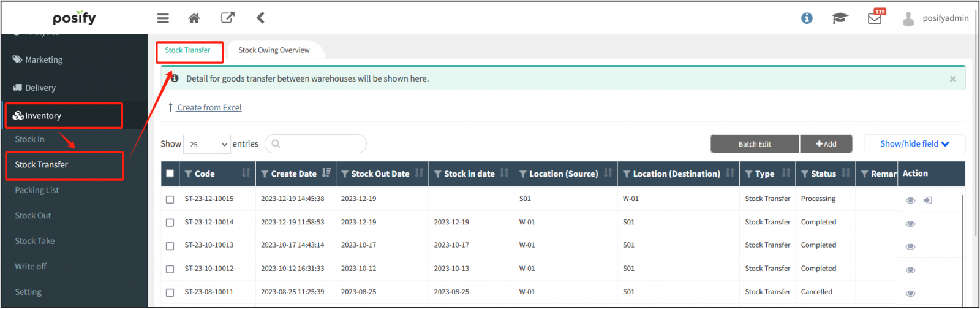This screenshot has width=980, height=309.
Task: Click the Create from Excel link
Action: 209,108
